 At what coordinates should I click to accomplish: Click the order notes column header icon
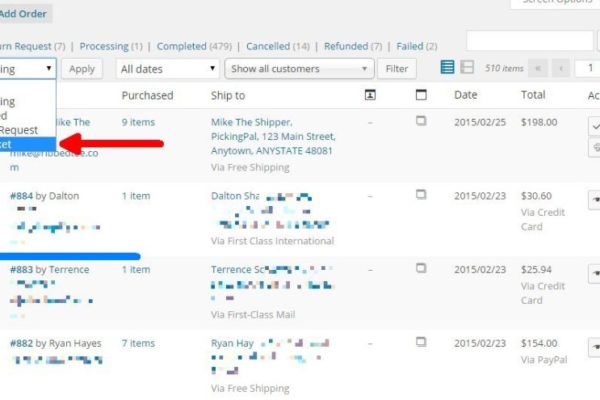[x=421, y=95]
